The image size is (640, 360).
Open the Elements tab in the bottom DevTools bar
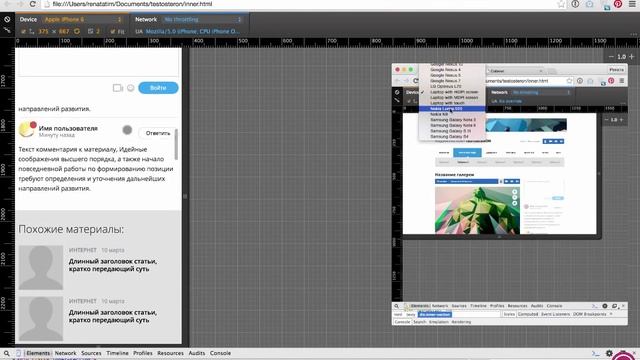point(38,353)
